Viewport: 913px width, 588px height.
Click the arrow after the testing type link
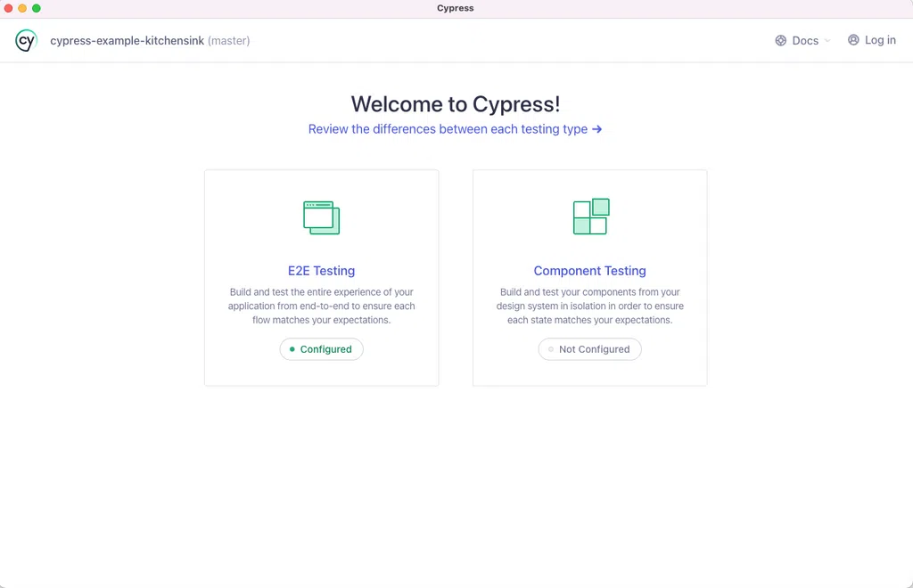[x=597, y=129]
